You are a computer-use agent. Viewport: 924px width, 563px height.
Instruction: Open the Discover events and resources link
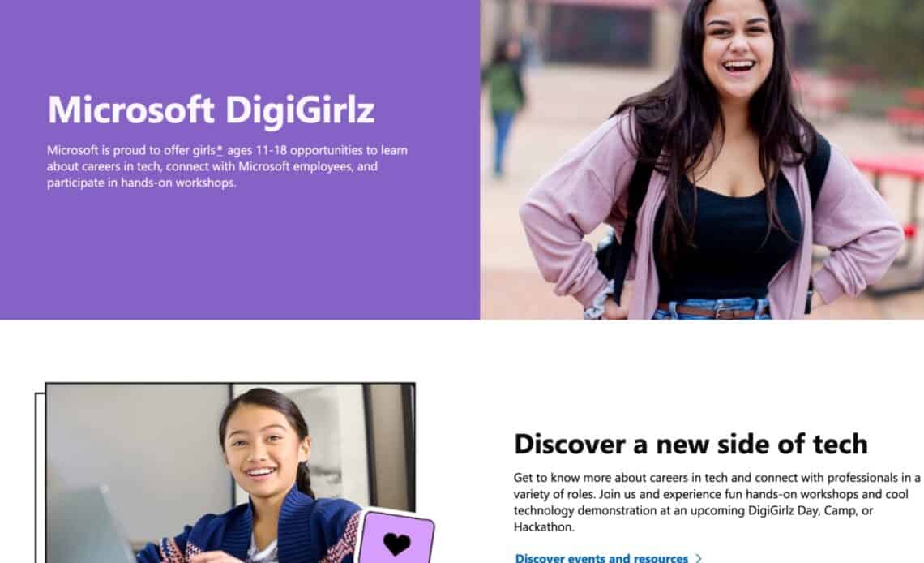[601, 557]
